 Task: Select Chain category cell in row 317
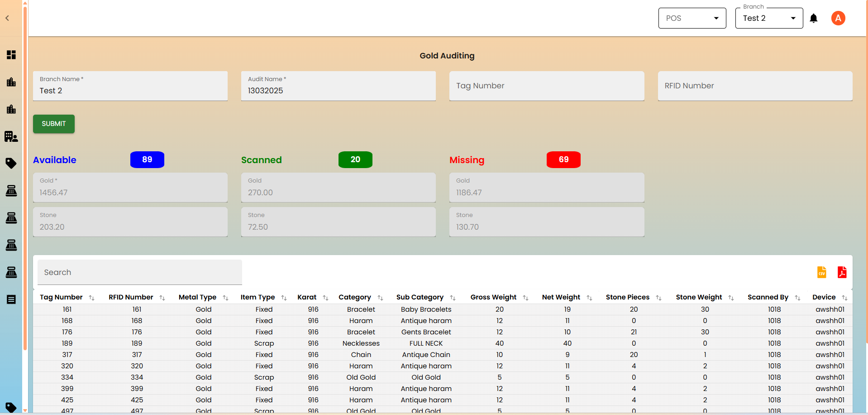point(361,355)
